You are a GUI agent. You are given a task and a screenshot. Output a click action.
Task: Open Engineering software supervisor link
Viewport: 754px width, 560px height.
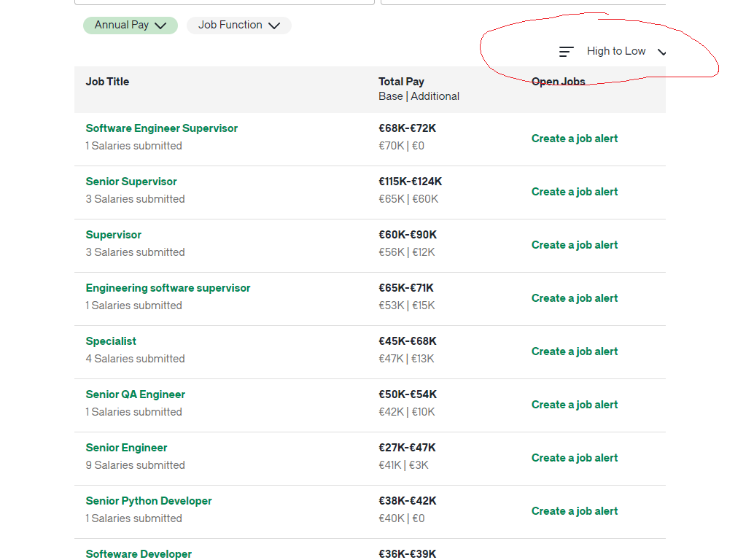(x=168, y=288)
